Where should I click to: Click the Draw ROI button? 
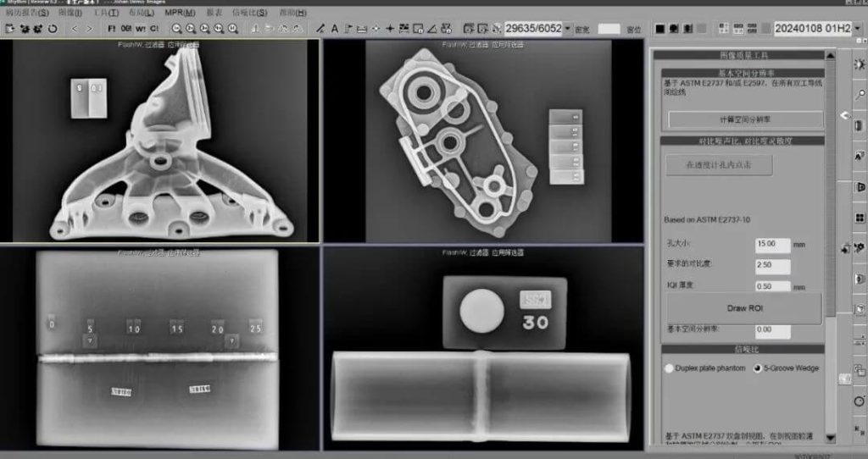pyautogui.click(x=743, y=308)
